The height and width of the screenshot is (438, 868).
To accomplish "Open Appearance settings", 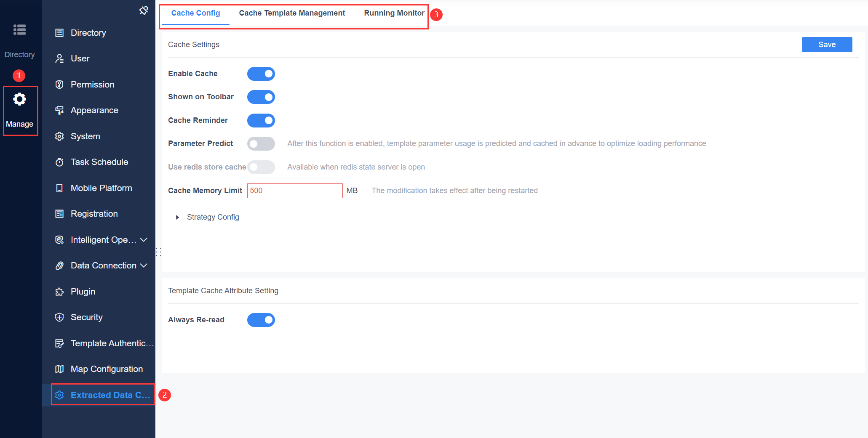I will coord(94,110).
